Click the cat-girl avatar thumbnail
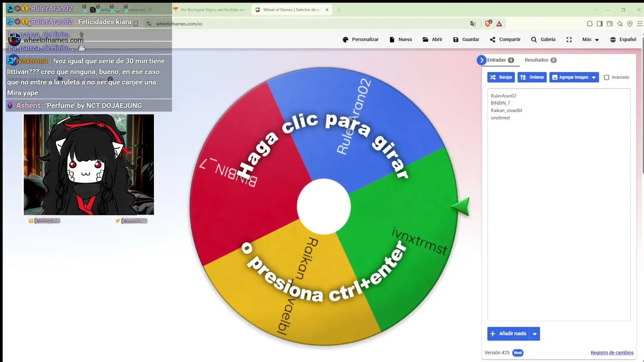The width and height of the screenshot is (644, 362). 89,164
